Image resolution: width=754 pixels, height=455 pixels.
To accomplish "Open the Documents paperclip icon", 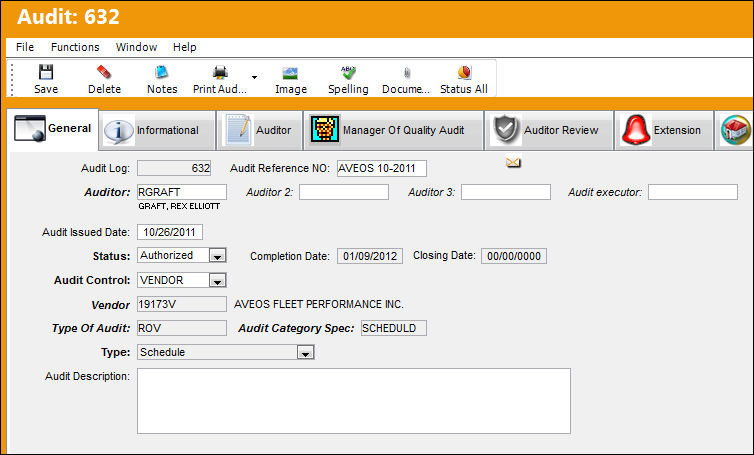I will coord(407,73).
